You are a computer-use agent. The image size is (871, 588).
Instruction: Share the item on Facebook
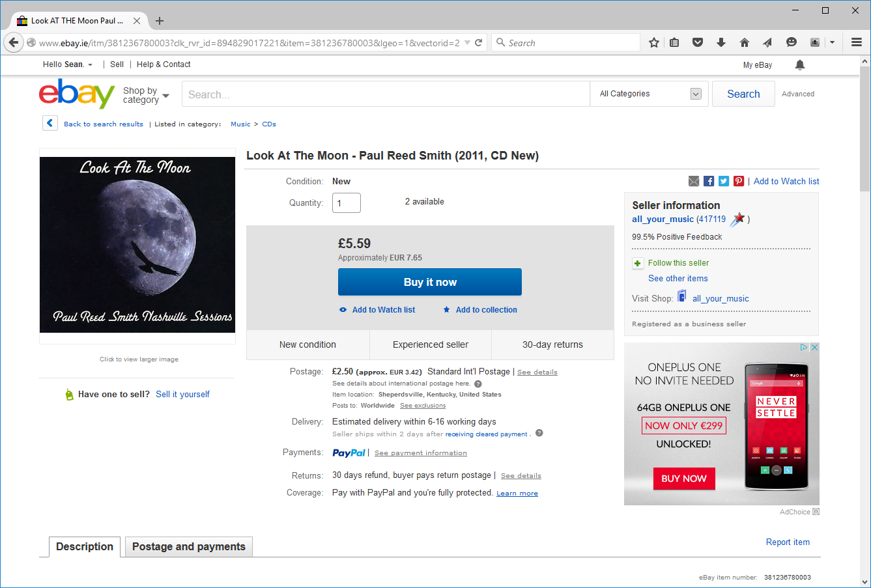click(709, 181)
